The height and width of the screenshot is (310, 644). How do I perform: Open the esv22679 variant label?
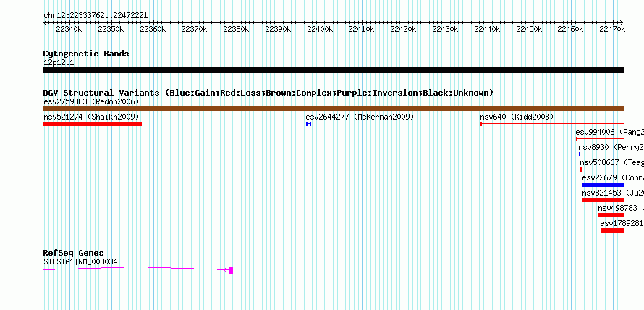613,177
